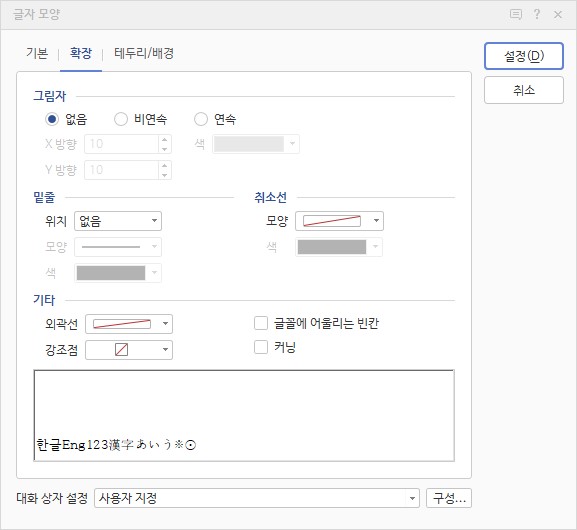Click the 구성... button
Screen dimensions: 577x530
pyautogui.click(x=449, y=498)
